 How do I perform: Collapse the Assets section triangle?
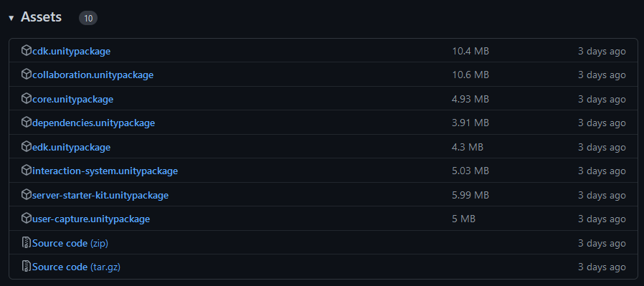(11, 18)
